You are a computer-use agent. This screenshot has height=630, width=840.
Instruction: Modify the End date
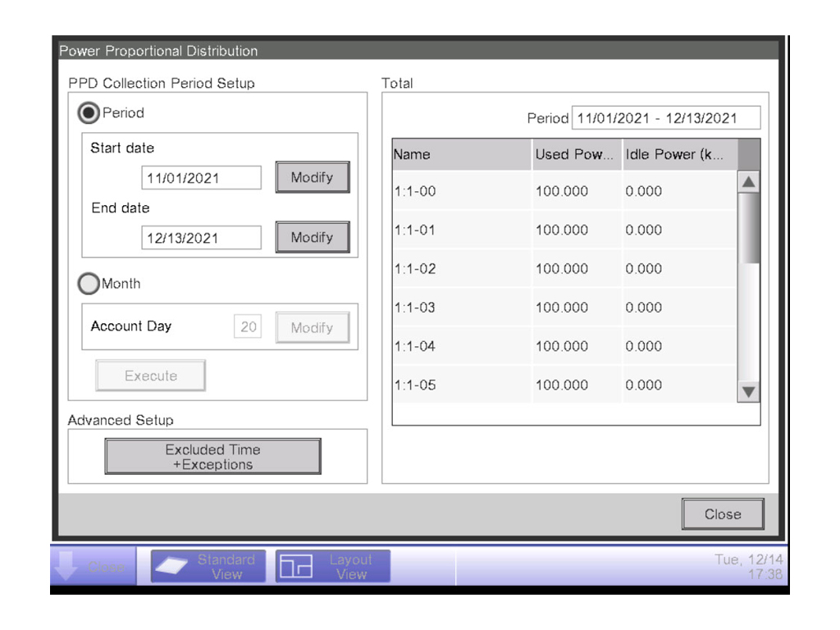[312, 237]
